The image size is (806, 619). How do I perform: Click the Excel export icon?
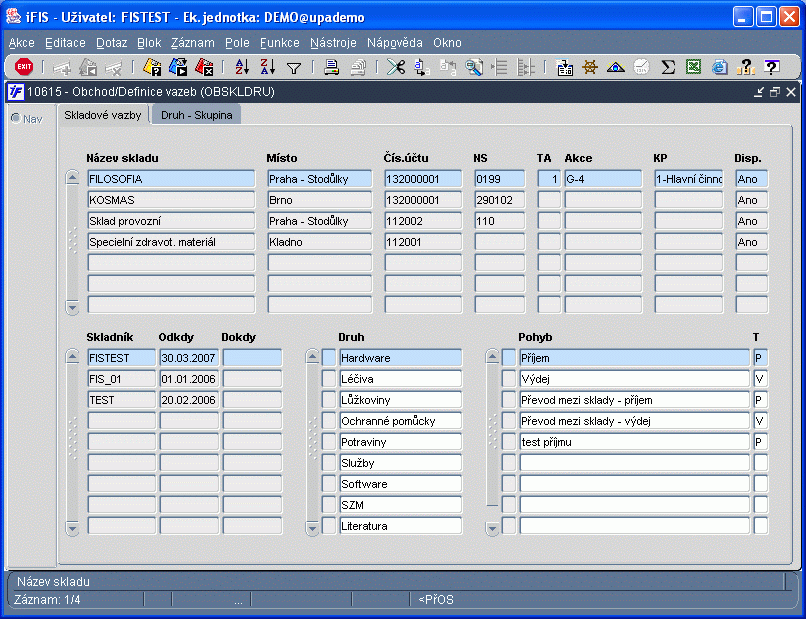tap(693, 67)
